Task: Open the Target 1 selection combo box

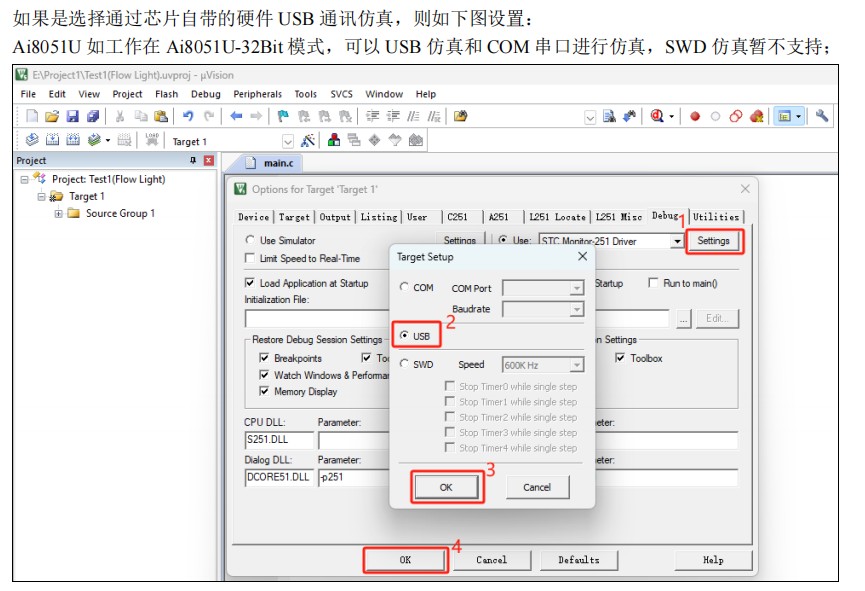Action: tap(288, 141)
